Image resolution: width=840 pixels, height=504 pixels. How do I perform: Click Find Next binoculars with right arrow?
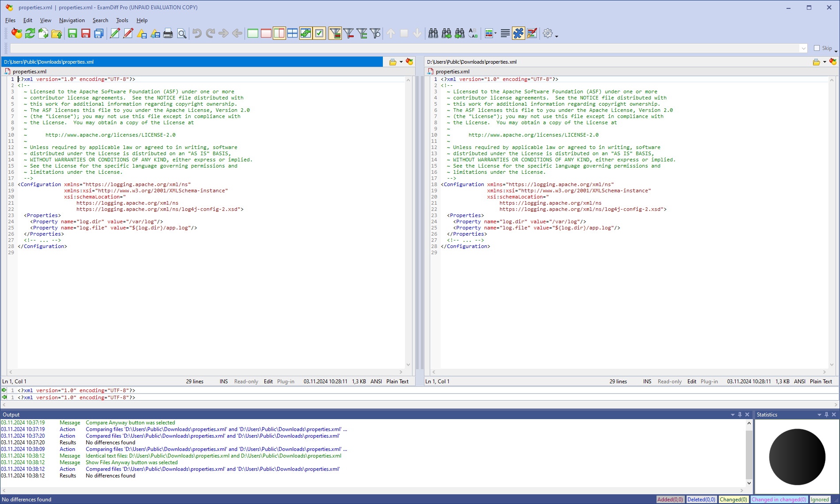click(x=447, y=33)
